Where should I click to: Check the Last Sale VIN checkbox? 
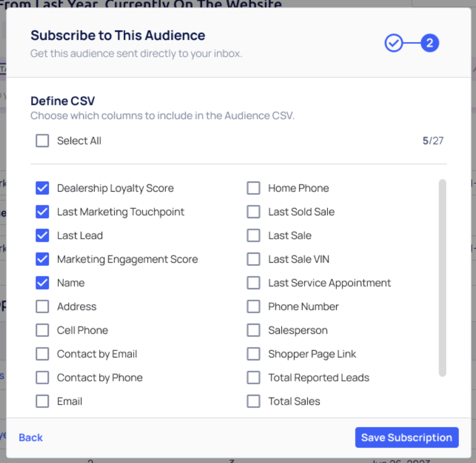pos(254,259)
